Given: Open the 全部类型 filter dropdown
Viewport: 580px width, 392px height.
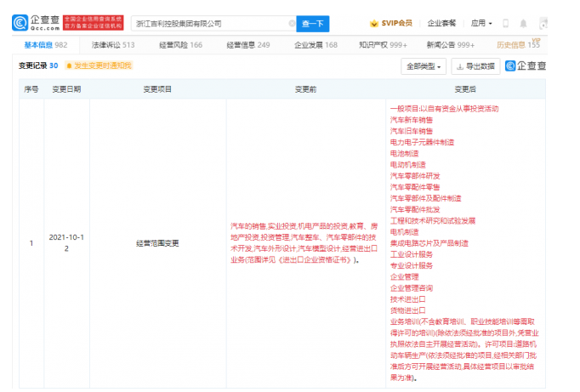Looking at the screenshot, I should [424, 65].
